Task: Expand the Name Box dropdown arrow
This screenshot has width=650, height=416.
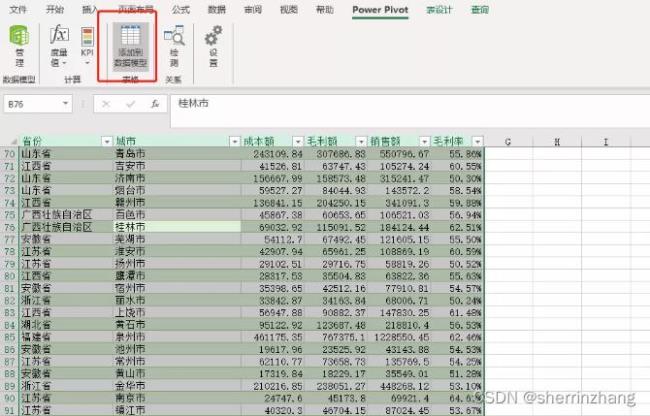Action: point(65,104)
